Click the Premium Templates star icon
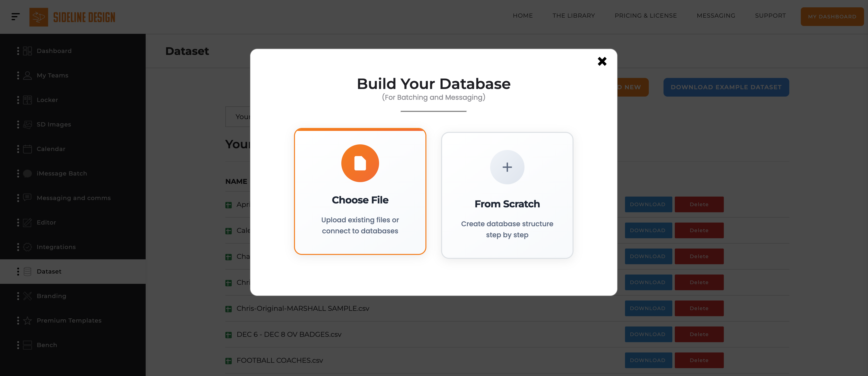The height and width of the screenshot is (376, 868). [27, 320]
